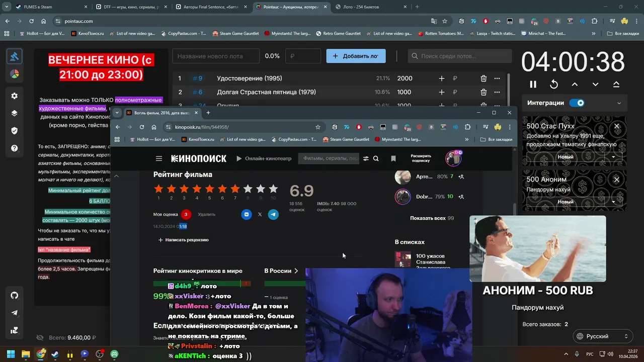Open more options for Удостоверение (1995) lot
The height and width of the screenshot is (362, 644).
click(x=497, y=78)
